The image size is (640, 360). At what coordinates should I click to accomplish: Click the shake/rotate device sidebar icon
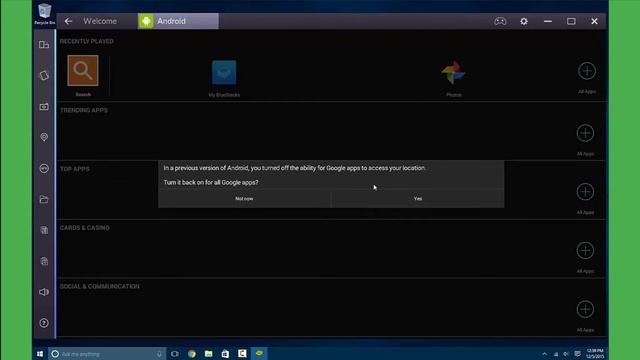pos(44,76)
